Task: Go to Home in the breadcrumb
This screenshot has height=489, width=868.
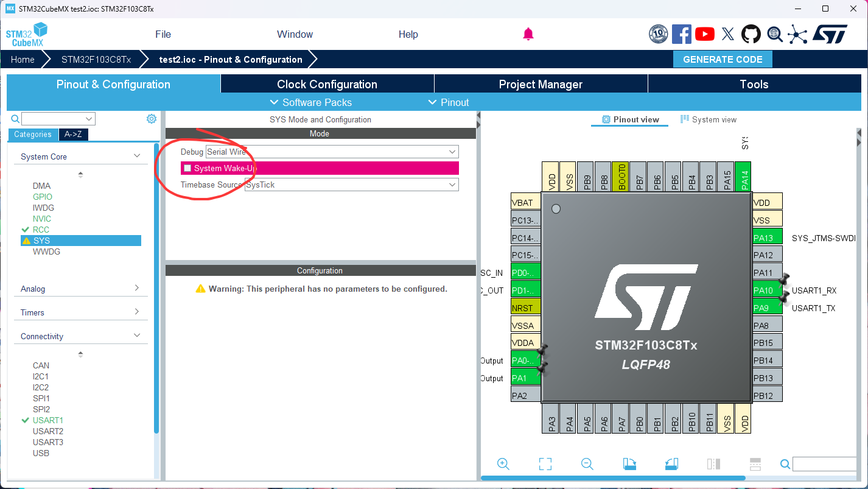Action: (x=23, y=59)
